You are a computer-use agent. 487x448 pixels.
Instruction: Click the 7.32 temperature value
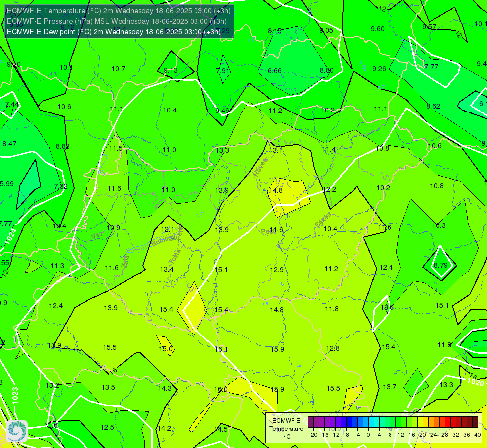pos(61,186)
